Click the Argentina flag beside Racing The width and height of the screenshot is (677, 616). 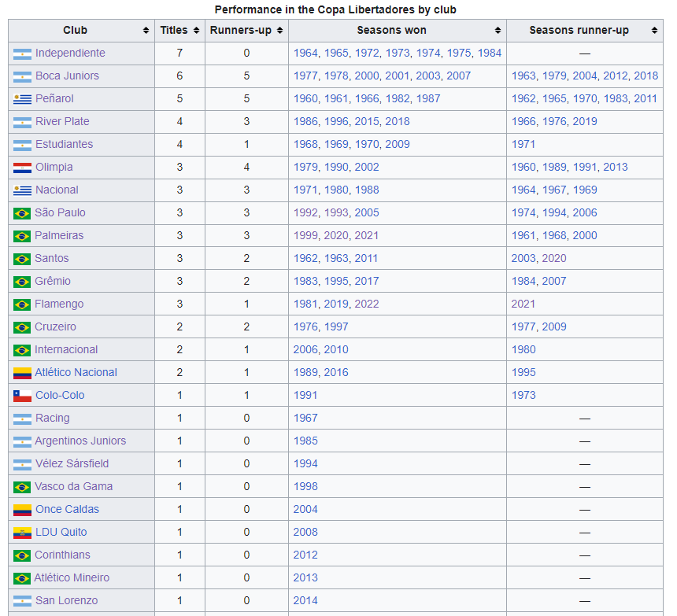23,419
